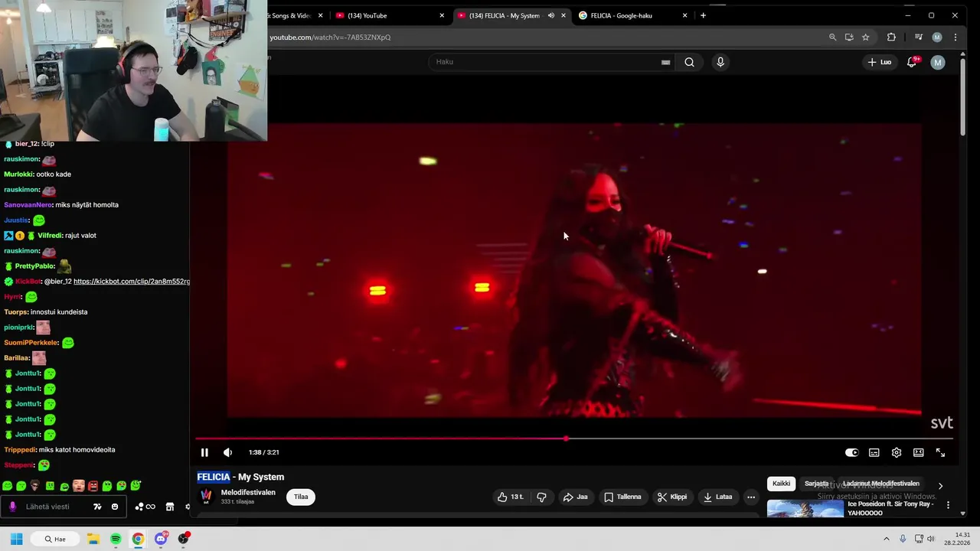The height and width of the screenshot is (551, 980).
Task: Open more actions below the video
Action: 751,497
